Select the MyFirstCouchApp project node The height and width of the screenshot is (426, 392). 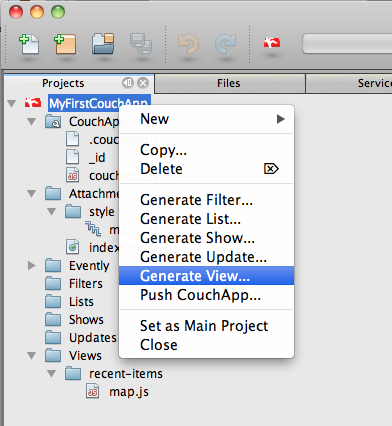[x=99, y=104]
